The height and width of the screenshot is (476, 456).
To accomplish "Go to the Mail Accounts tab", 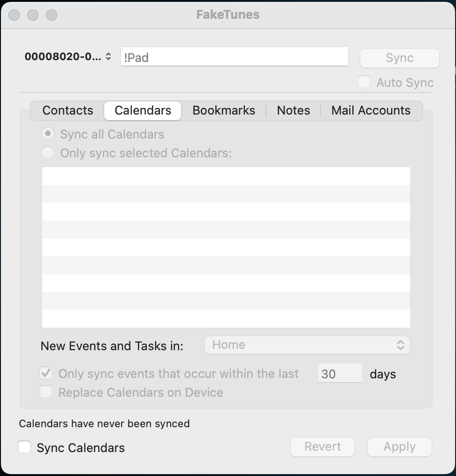I will pyautogui.click(x=371, y=110).
